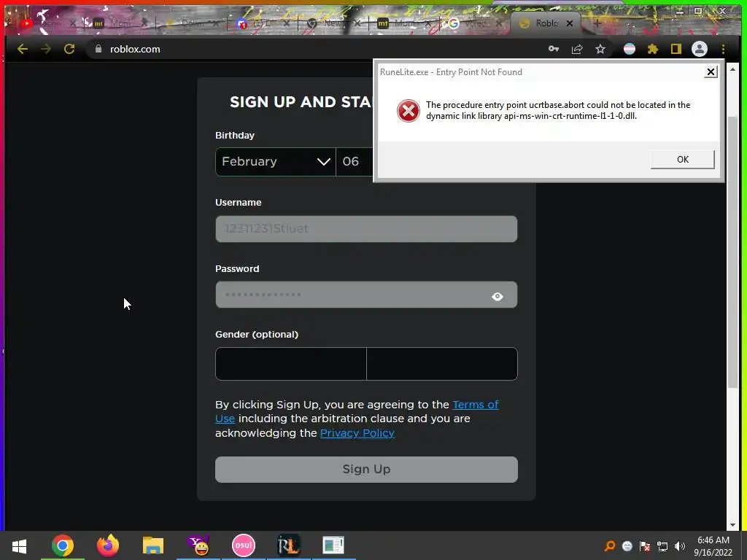Click the striped round extension icon

[x=630, y=49]
